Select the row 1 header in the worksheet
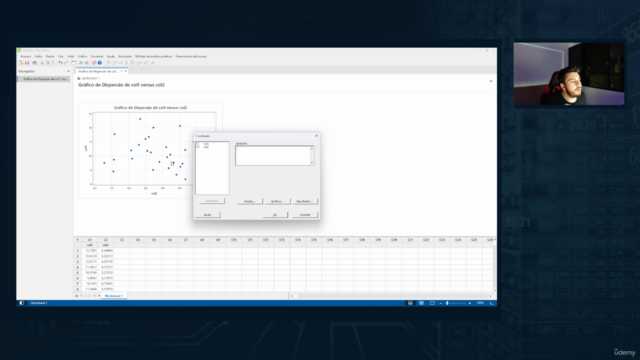This screenshot has height=360, width=640. click(78, 251)
